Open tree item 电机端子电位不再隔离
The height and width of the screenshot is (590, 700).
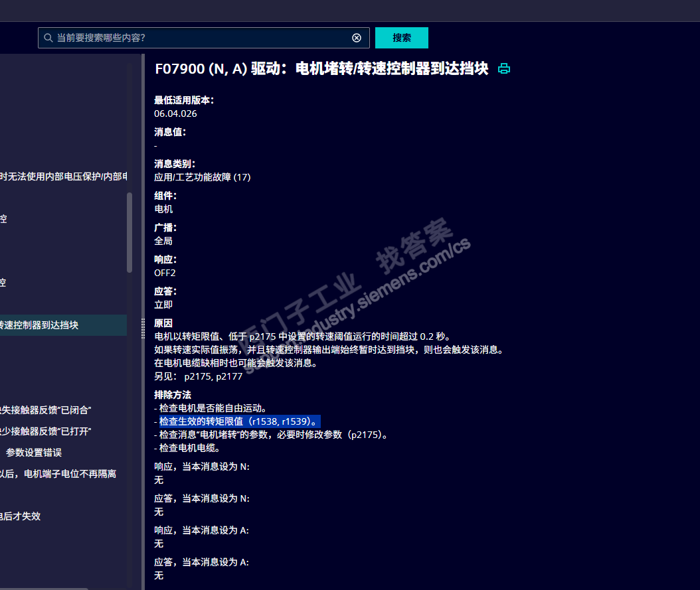(58, 474)
